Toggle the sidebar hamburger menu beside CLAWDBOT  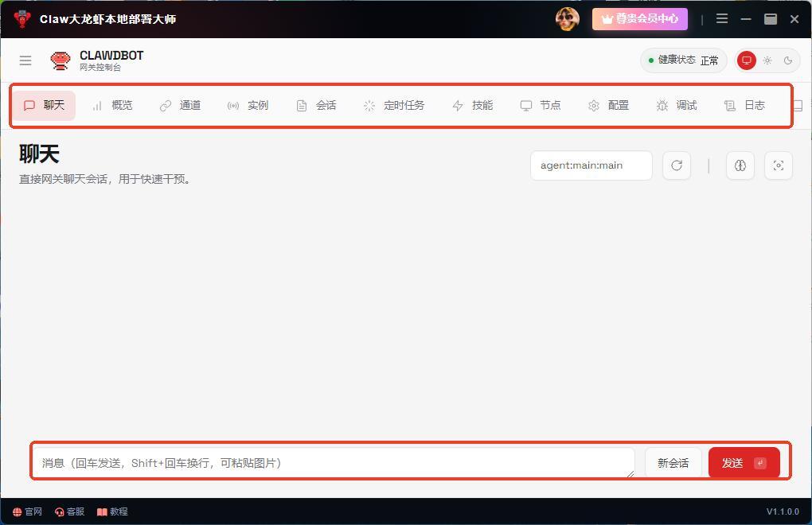pyautogui.click(x=25, y=60)
